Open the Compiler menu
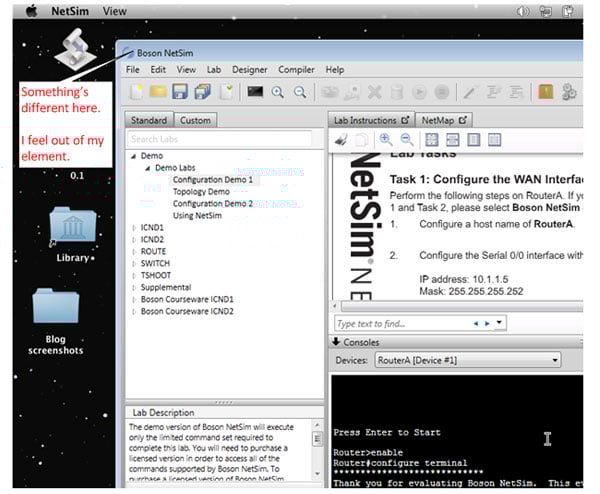The image size is (600, 494). pyautogui.click(x=296, y=70)
